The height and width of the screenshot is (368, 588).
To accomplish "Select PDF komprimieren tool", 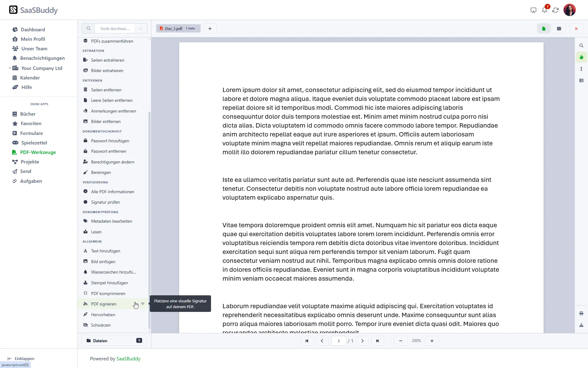I will 114,293.
